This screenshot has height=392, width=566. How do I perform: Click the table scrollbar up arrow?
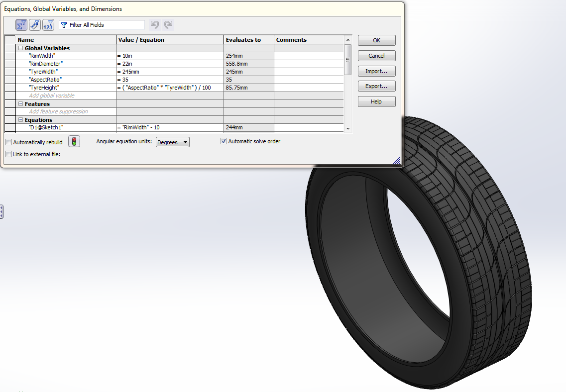point(348,40)
